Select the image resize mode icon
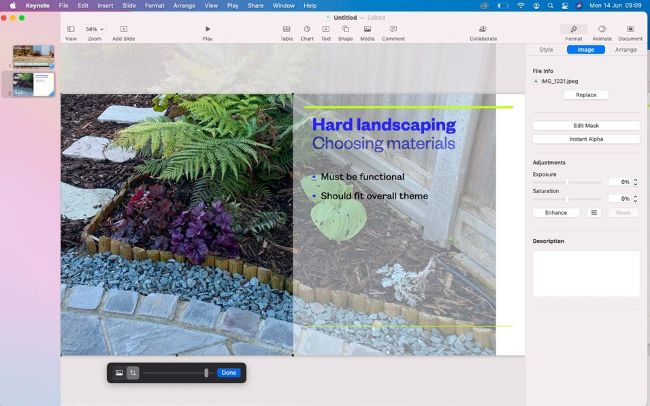This screenshot has height=406, width=650. [x=119, y=373]
